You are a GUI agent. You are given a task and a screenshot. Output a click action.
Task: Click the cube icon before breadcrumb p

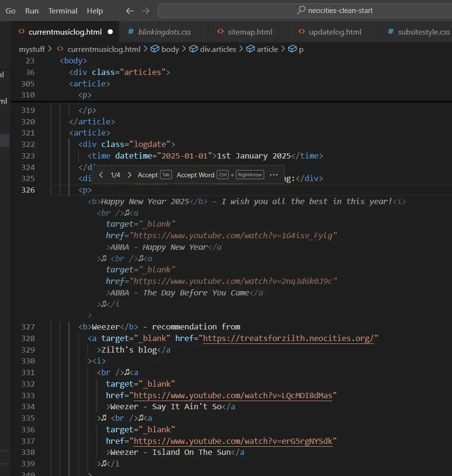point(293,49)
